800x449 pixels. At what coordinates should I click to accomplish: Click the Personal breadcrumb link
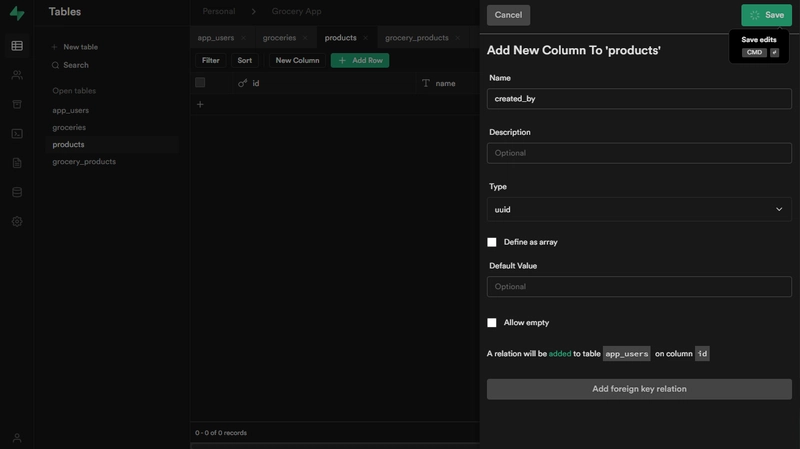click(219, 11)
